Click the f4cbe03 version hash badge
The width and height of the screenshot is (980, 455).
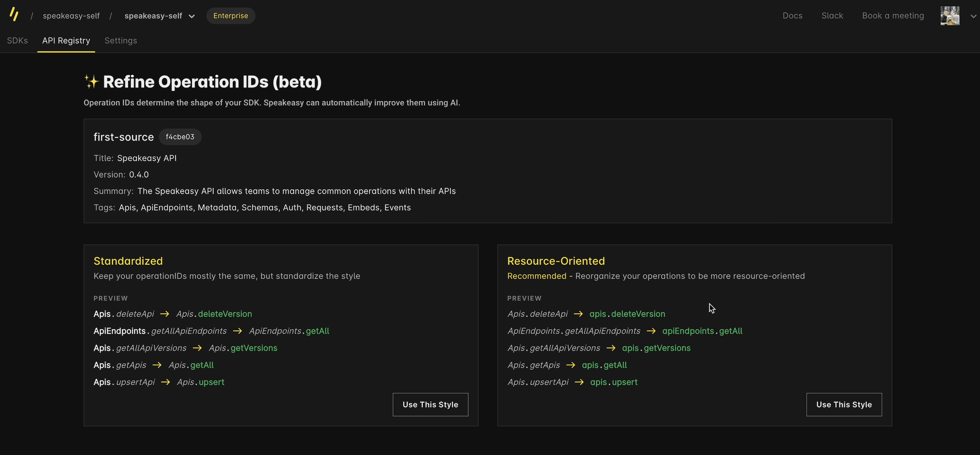click(180, 137)
